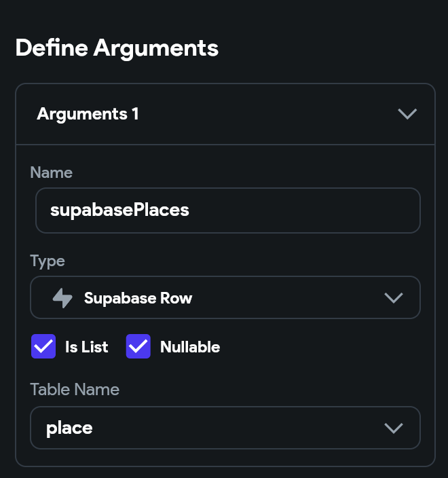Click the Name field label
Image resolution: width=448 pixels, height=478 pixels.
51,172
